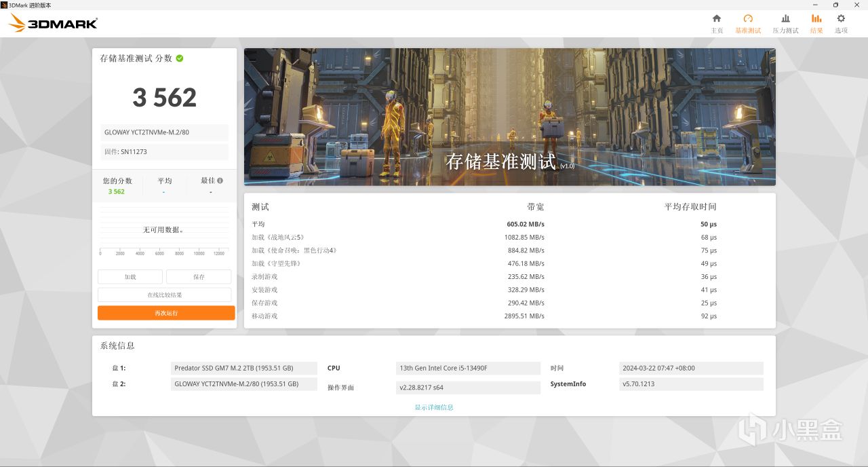Open 选项 settings gear
The width and height of the screenshot is (868, 467).
841,24
